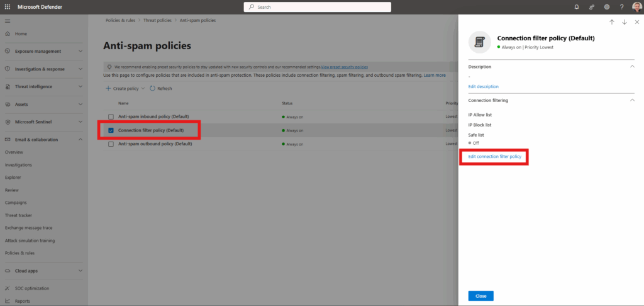Open Overview under Email & collaboration
Image resolution: width=644 pixels, height=306 pixels.
(x=14, y=152)
